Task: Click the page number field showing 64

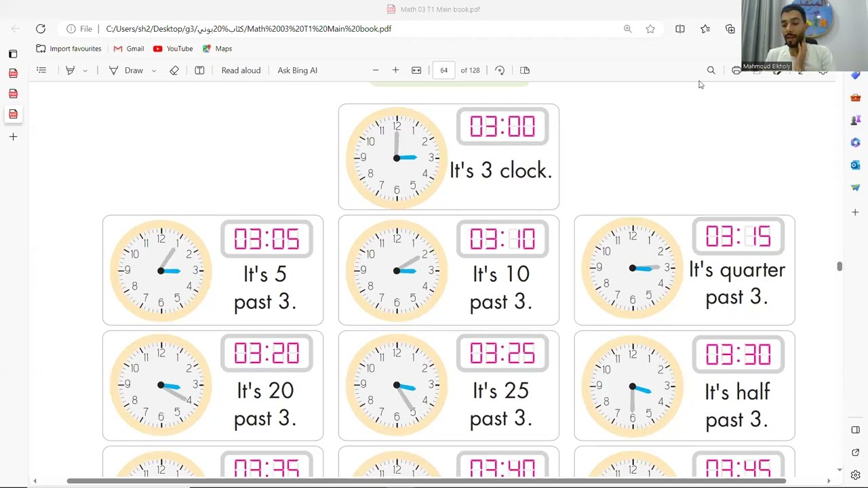Action: 443,70
